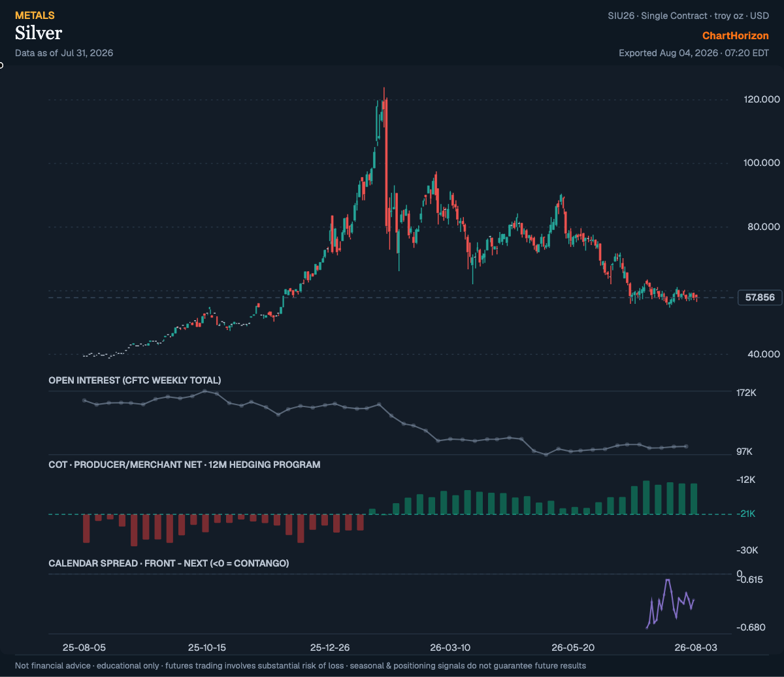784x677 pixels.
Task: Click the 172K open interest axis label
Action: click(746, 393)
